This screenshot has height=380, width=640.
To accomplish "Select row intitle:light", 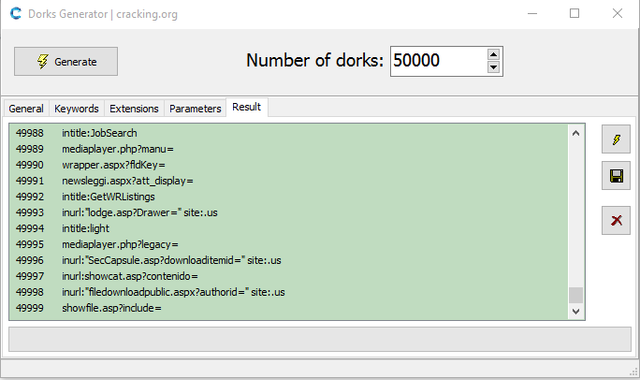I will click(x=288, y=229).
